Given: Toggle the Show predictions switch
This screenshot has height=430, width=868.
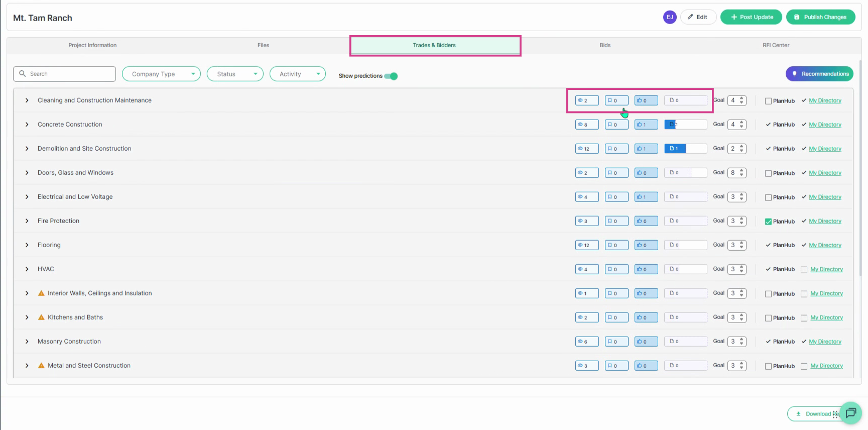Looking at the screenshot, I should click(391, 76).
